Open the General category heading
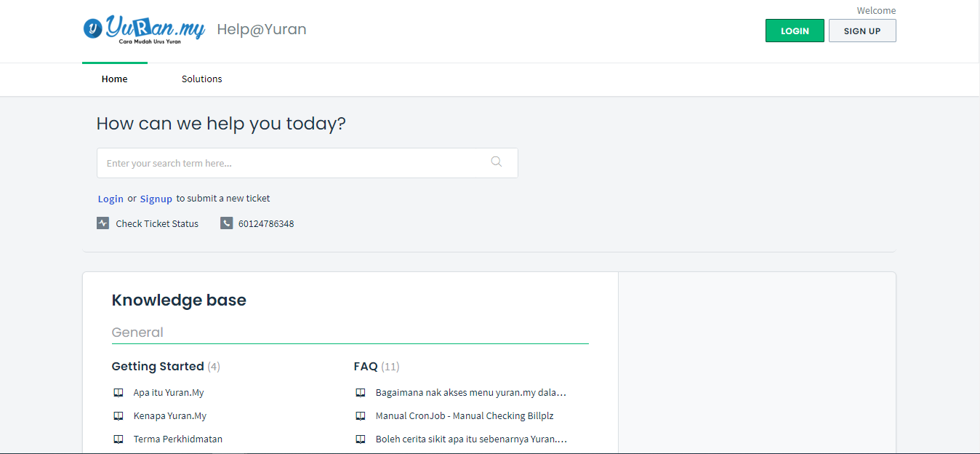The height and width of the screenshot is (454, 980). (x=137, y=332)
